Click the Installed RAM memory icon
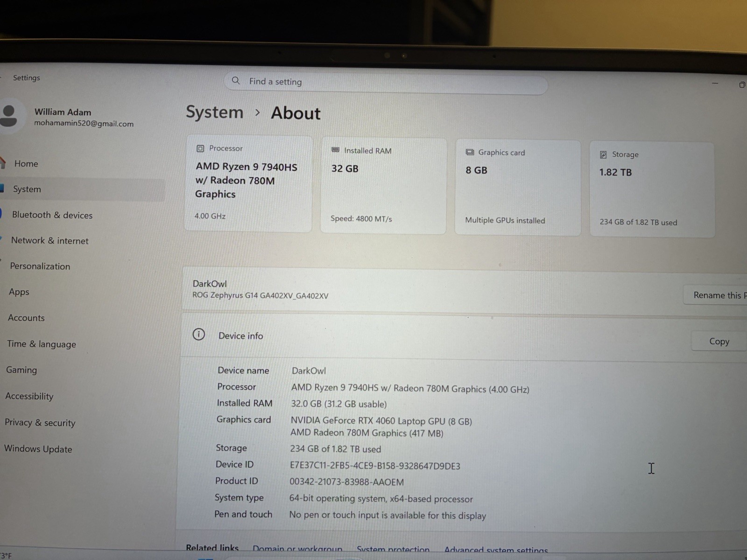The width and height of the screenshot is (747, 560). pos(335,150)
